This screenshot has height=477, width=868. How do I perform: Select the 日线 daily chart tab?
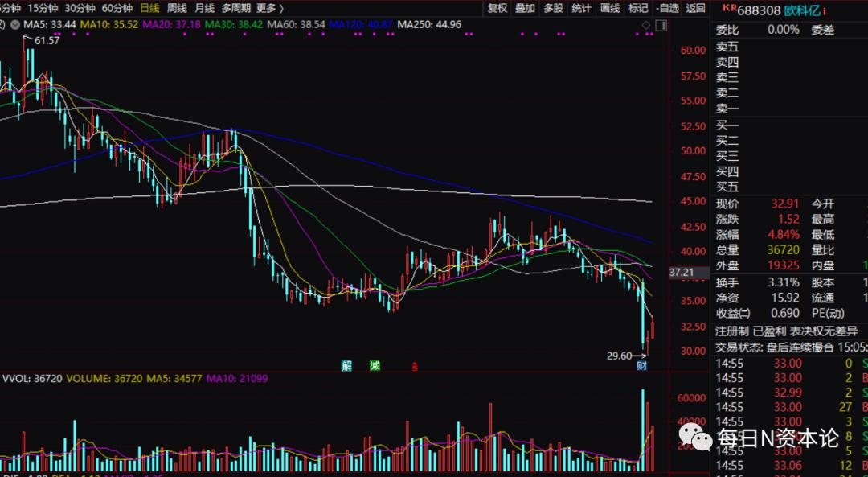pyautogui.click(x=149, y=8)
